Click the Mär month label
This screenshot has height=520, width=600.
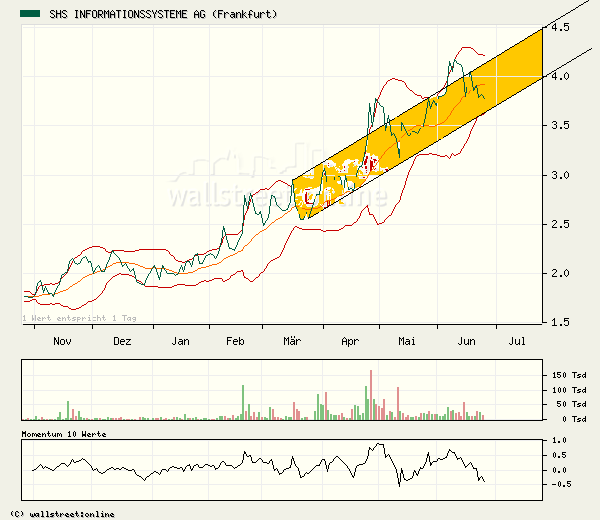point(292,341)
